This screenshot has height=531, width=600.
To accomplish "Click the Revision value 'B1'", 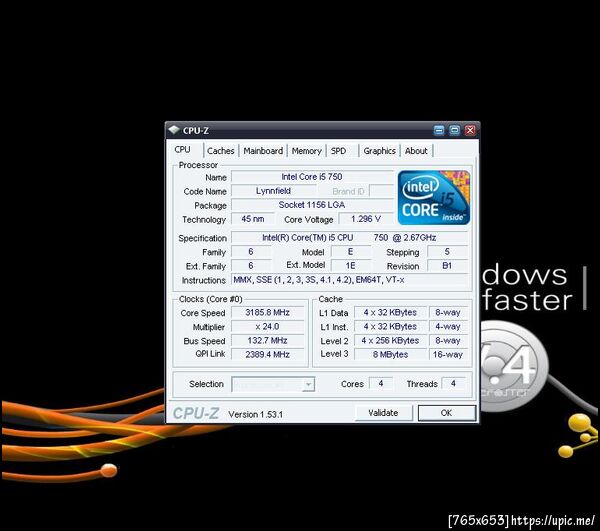I will [x=447, y=266].
